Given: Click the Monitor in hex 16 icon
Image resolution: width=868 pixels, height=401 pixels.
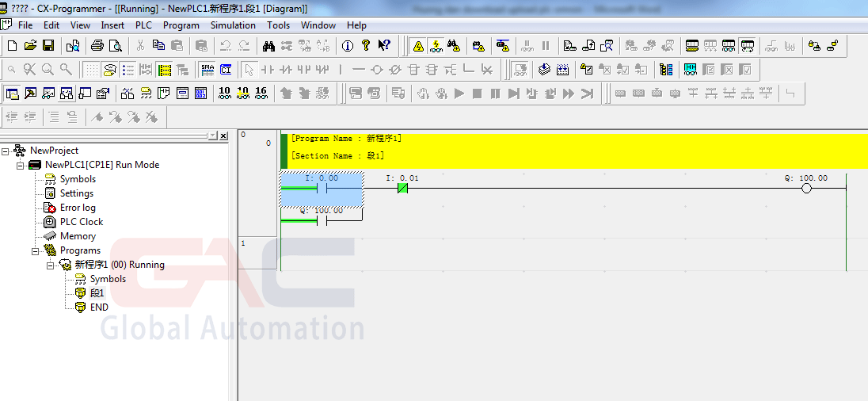Looking at the screenshot, I should click(261, 93).
